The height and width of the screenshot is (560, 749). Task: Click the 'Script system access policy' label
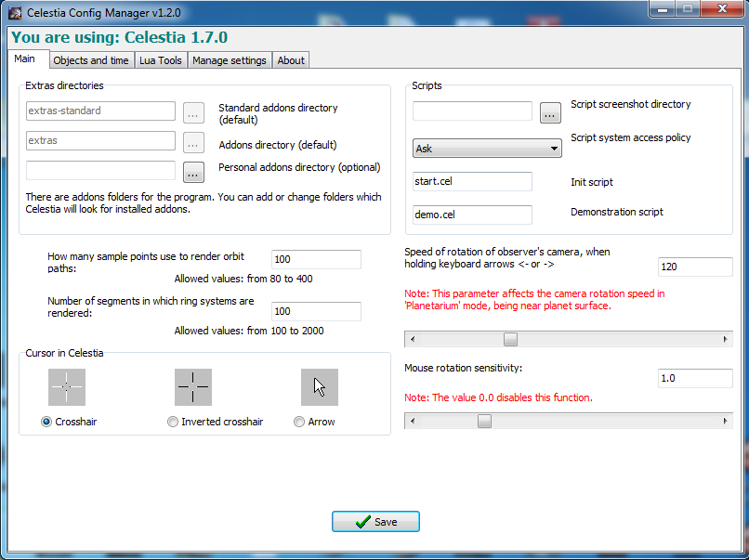631,138
